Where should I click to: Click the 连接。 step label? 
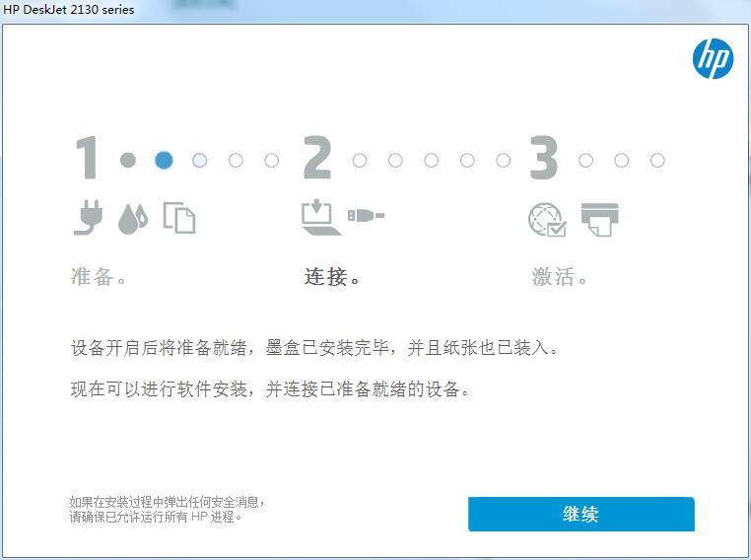(x=332, y=277)
